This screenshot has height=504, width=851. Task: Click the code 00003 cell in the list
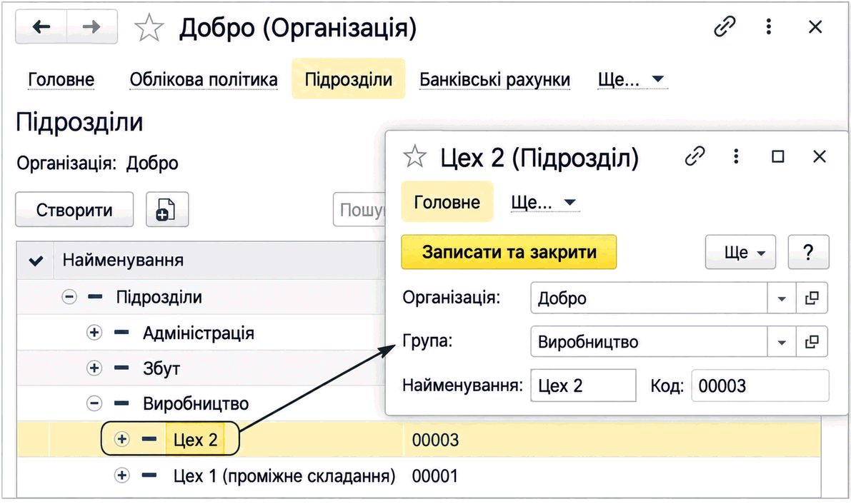point(435,440)
